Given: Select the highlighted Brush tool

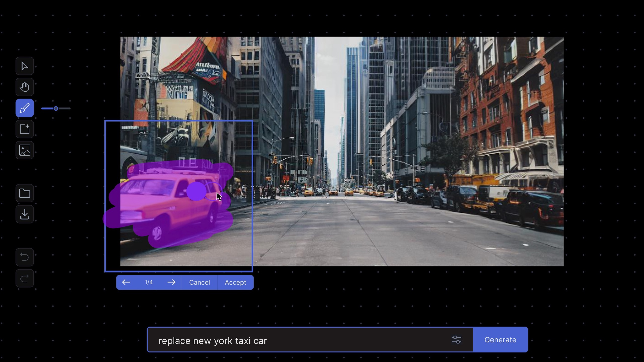Looking at the screenshot, I should pyautogui.click(x=24, y=108).
